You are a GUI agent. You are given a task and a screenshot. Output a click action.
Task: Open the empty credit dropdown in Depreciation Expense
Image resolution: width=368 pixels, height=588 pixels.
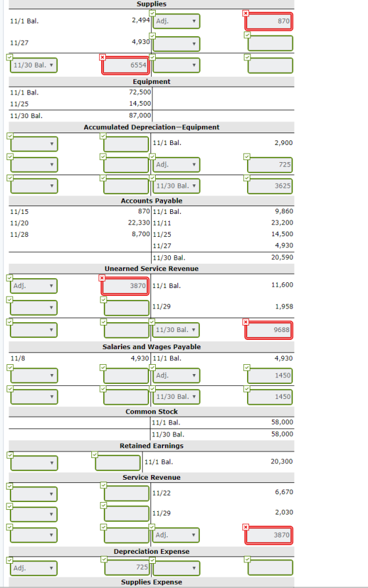pyautogui.click(x=177, y=568)
